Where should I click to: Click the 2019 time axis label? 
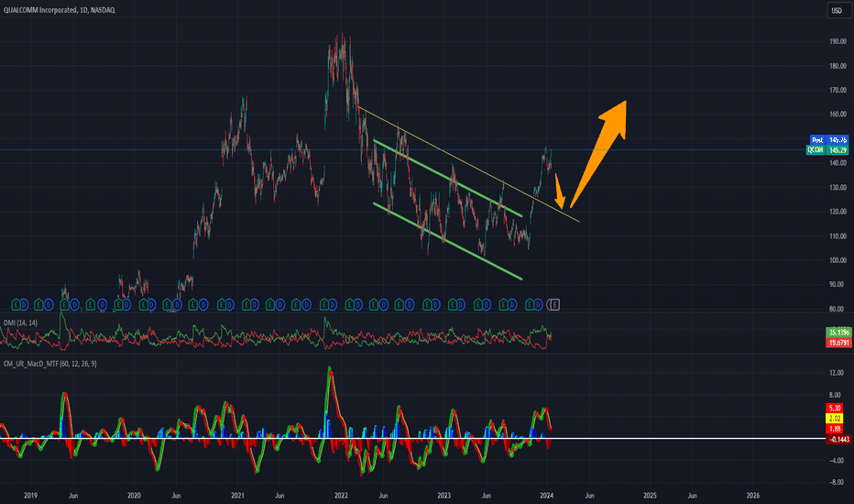(x=30, y=495)
